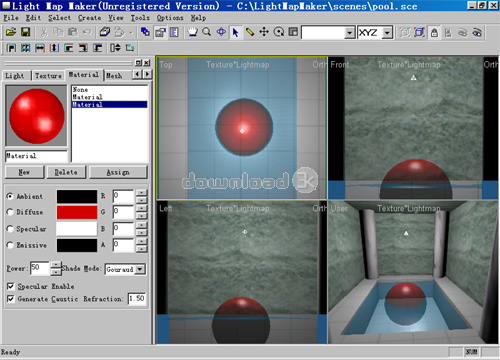Select the Diffuse radio button
The image size is (500, 360).
coord(10,212)
